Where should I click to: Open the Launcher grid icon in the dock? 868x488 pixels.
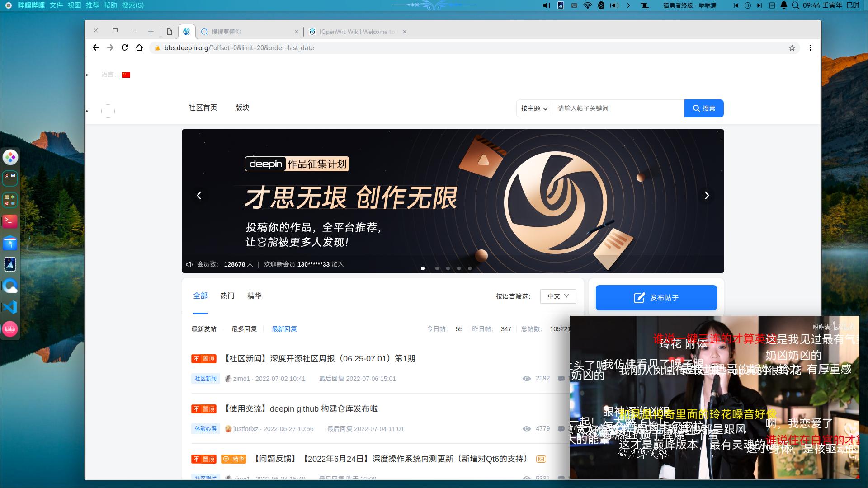pos(10,157)
